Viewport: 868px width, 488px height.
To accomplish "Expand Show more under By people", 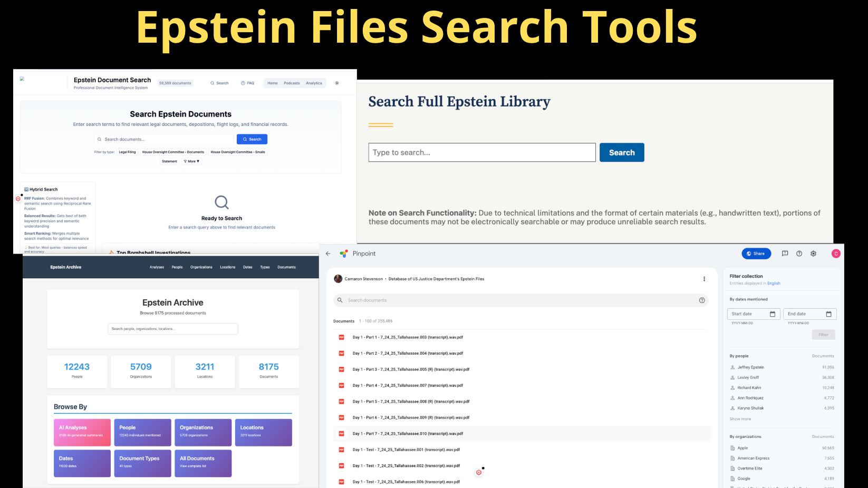I will coord(740,419).
